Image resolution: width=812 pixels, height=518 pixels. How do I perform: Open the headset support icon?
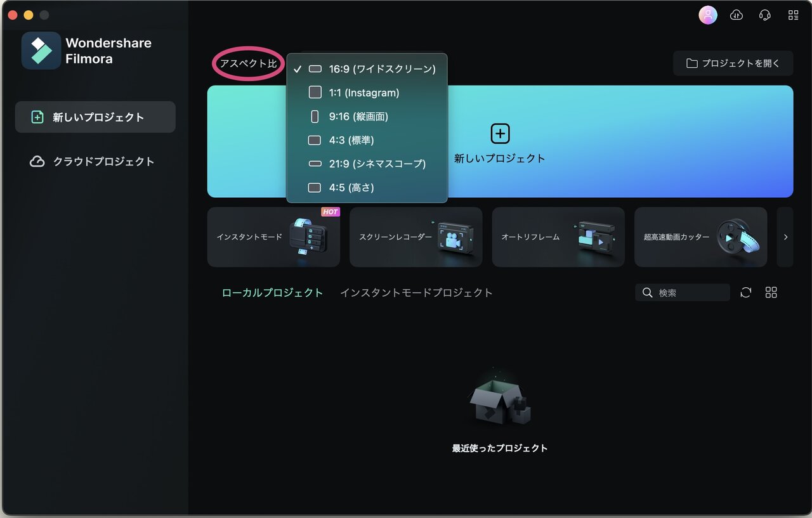pos(765,15)
